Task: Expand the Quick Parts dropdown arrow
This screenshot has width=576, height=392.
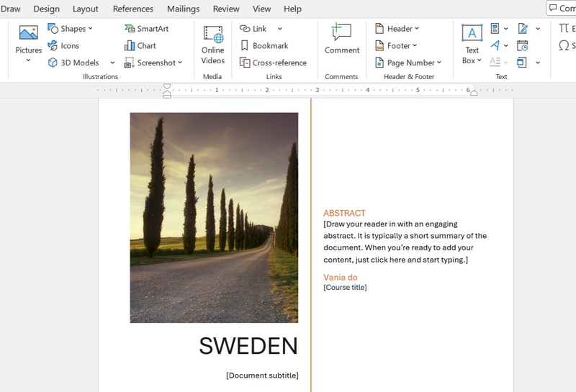Action: [506, 28]
